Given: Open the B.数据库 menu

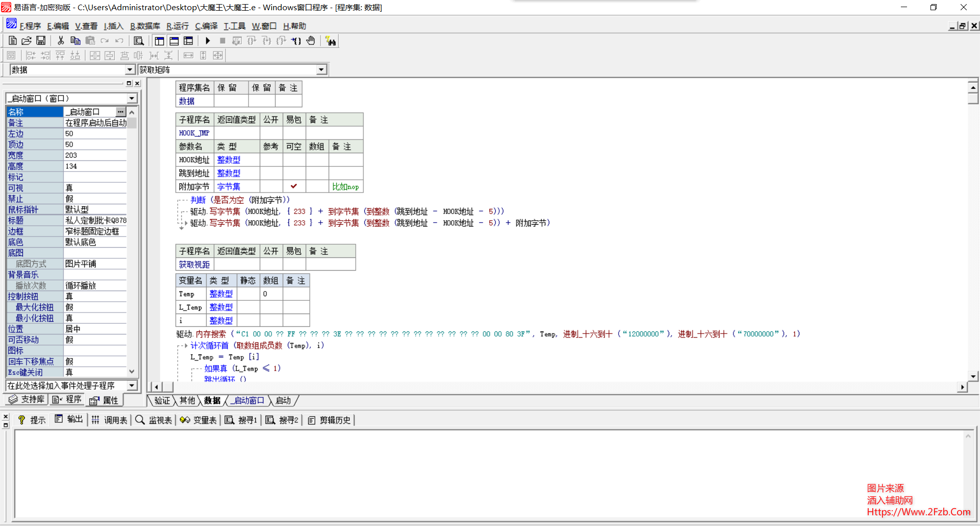Looking at the screenshot, I should [x=145, y=26].
